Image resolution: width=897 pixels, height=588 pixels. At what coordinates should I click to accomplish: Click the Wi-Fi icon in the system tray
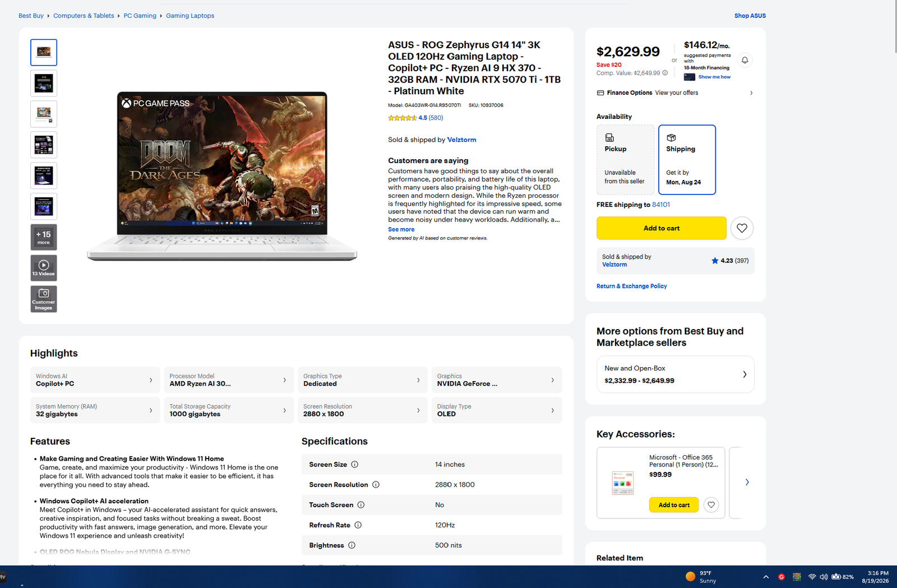click(812, 577)
